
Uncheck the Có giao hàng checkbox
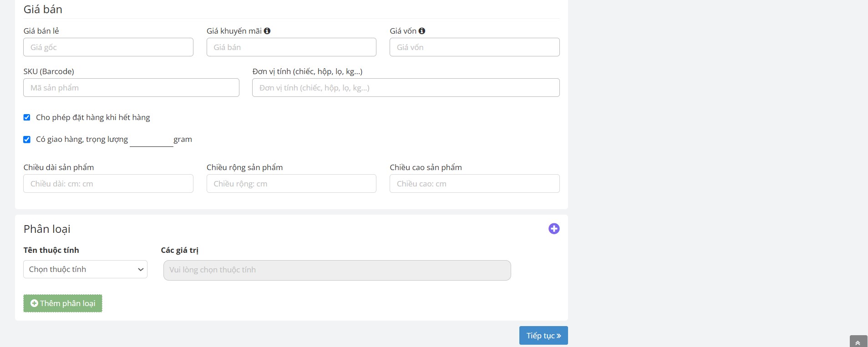(27, 140)
